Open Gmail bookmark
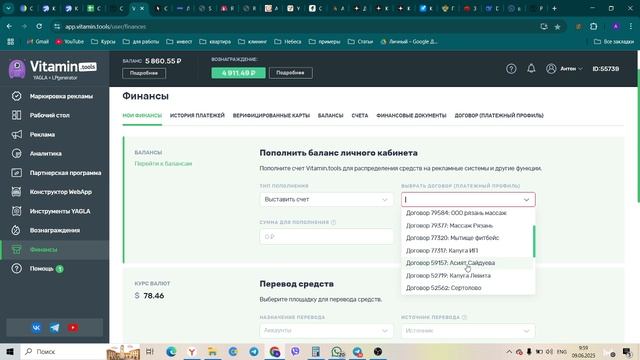 (x=38, y=42)
